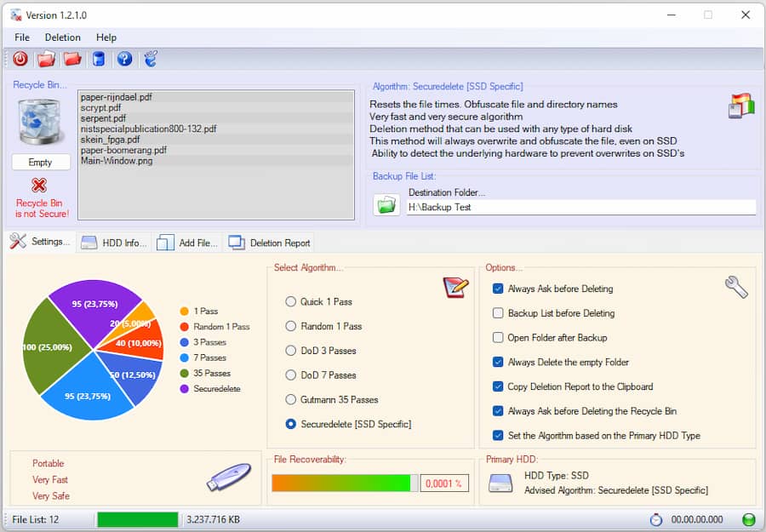Click the Advised Algorithm text
Image resolution: width=766 pixels, height=532 pixels.
point(616,490)
